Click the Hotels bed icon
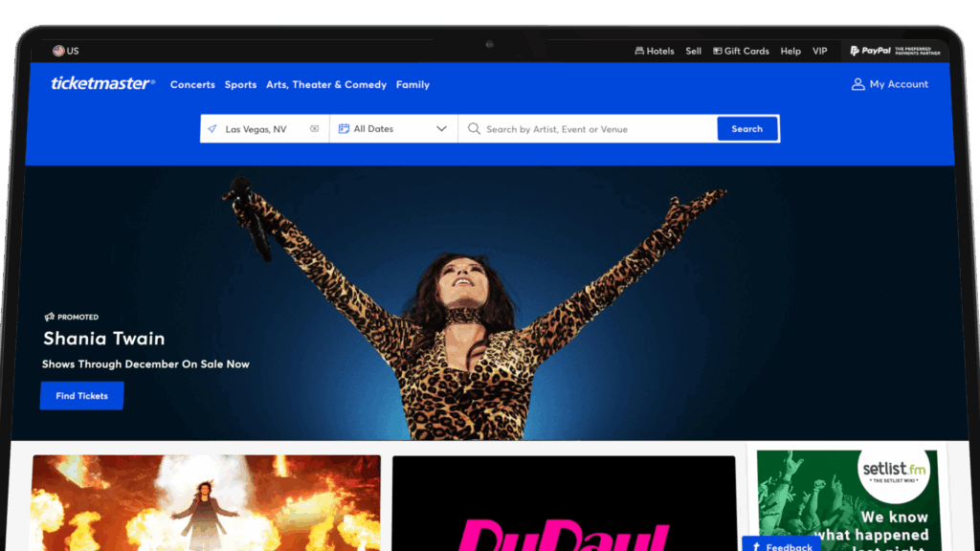 (639, 51)
